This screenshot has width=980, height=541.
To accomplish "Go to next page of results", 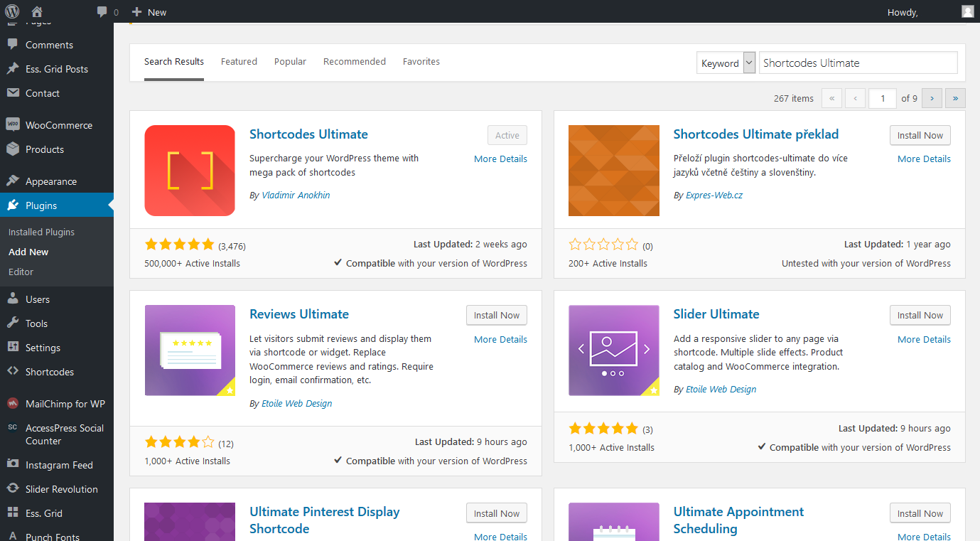I will [932, 98].
